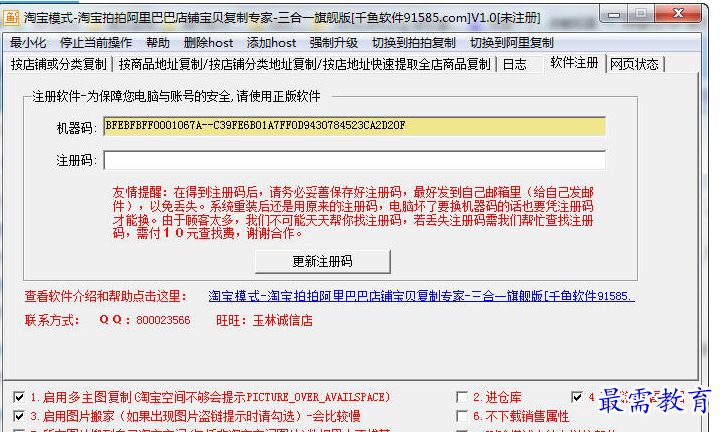The width and height of the screenshot is (720, 432).
Task: Minimize the window with title bar button
Action: click(614, 14)
